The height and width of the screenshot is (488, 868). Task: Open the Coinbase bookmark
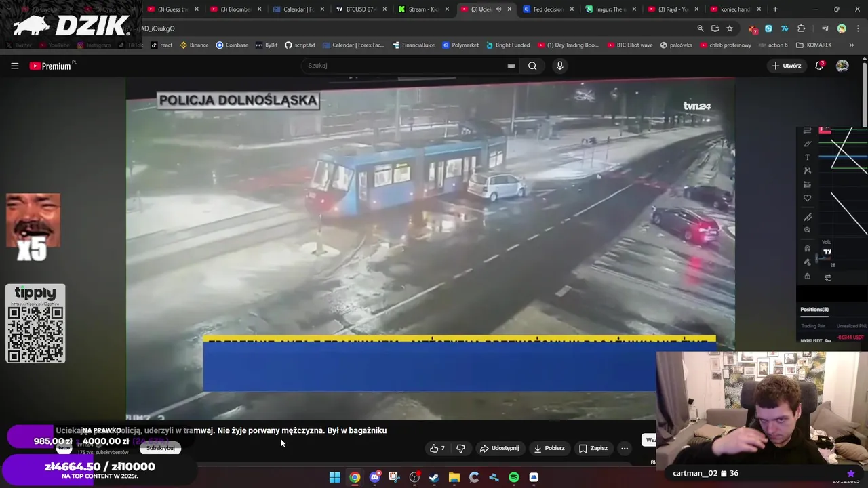click(x=232, y=45)
